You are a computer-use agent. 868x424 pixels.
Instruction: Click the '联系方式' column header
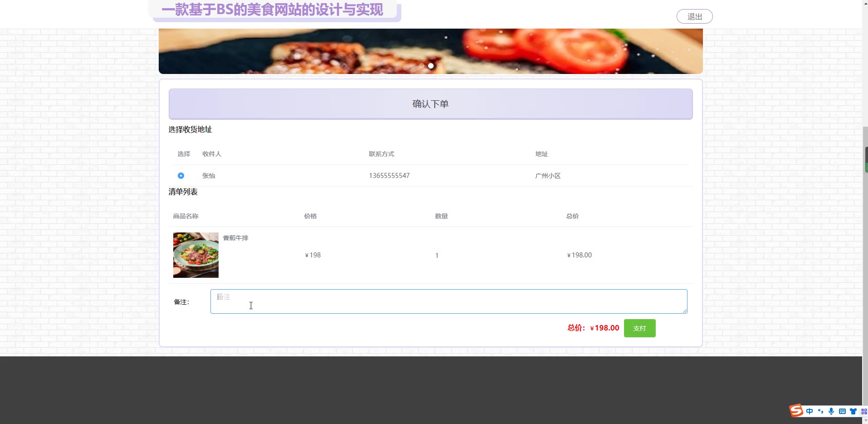point(381,154)
